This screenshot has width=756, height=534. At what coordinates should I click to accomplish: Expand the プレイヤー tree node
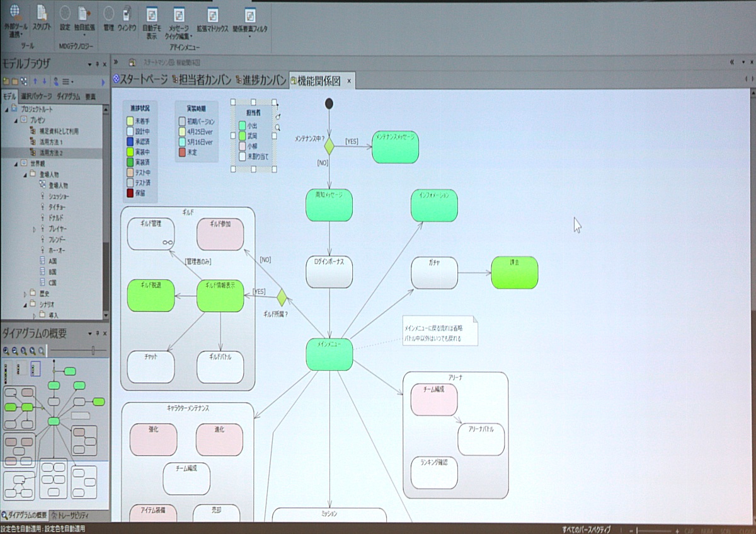click(x=35, y=229)
